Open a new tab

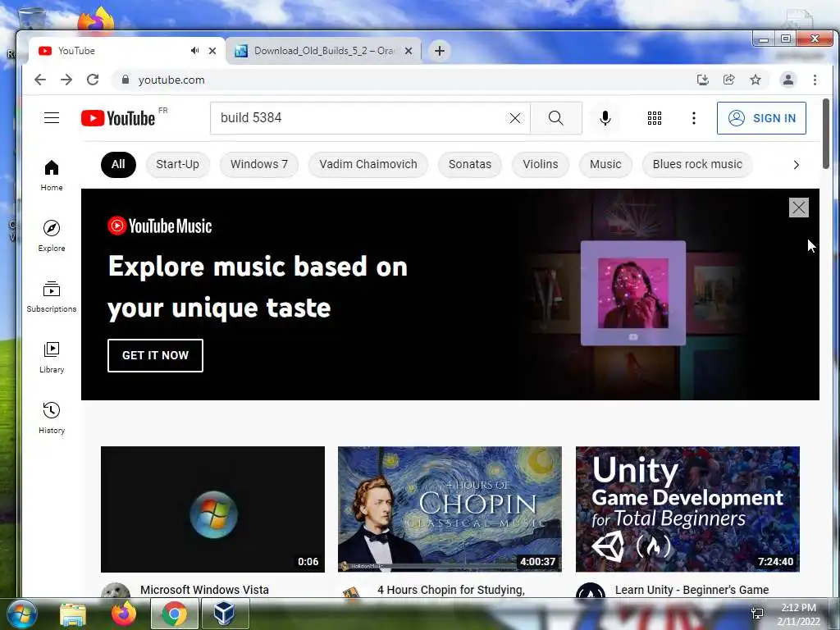[x=440, y=51]
